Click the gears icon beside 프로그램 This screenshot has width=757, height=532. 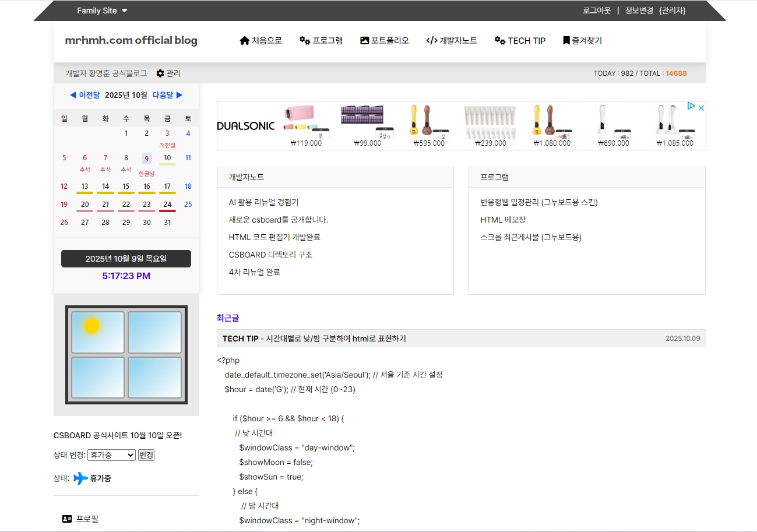point(304,41)
